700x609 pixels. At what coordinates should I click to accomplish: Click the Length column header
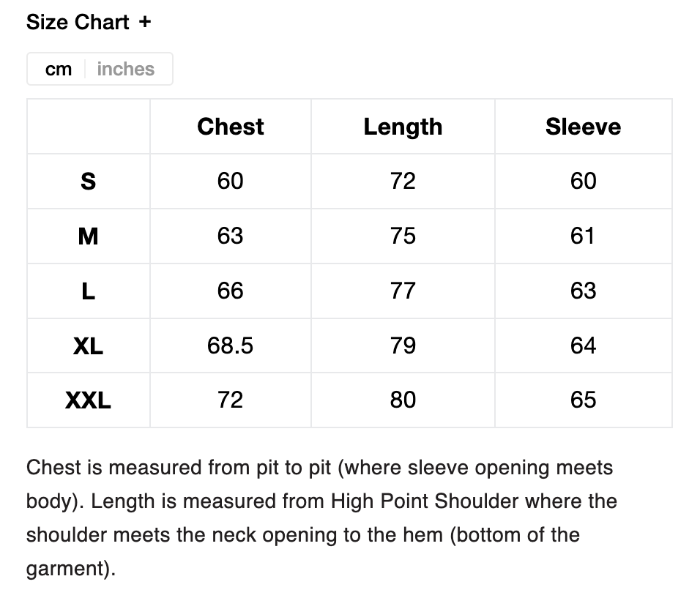pos(403,127)
